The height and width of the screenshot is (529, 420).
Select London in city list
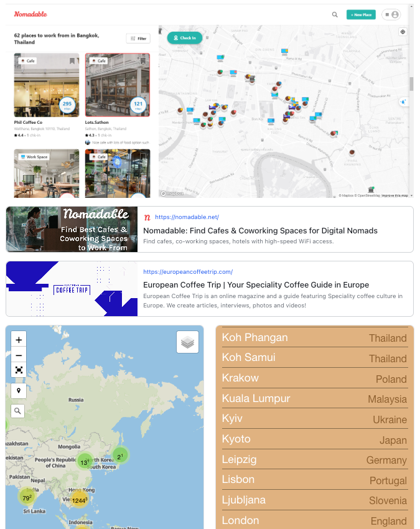coord(314,520)
